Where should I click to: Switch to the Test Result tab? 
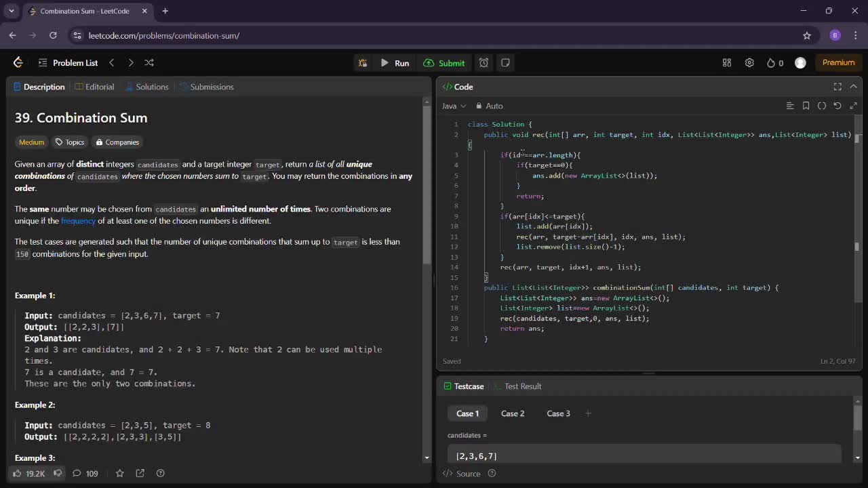click(517, 386)
